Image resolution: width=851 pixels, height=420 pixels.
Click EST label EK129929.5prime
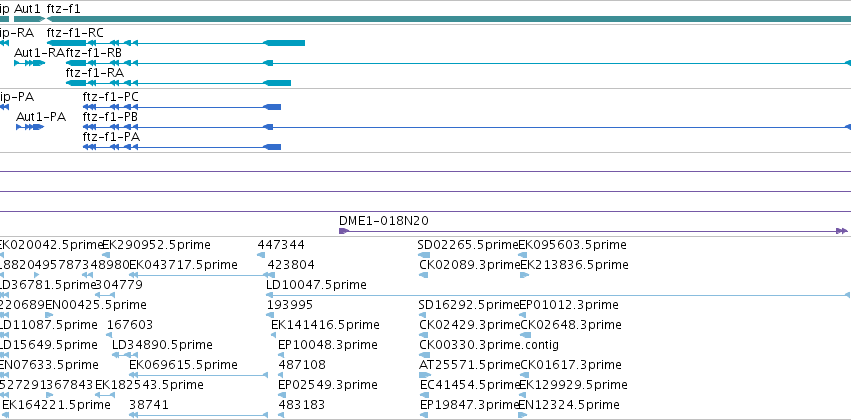[574, 386]
